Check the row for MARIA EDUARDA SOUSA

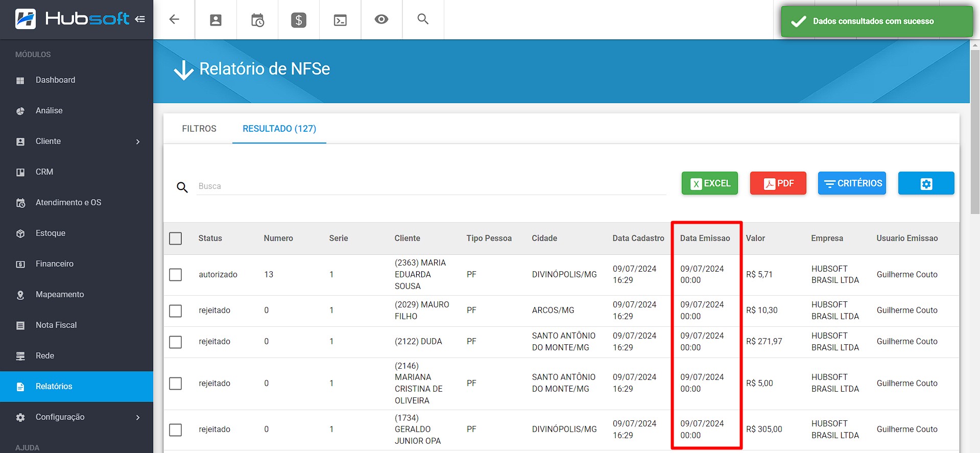[x=175, y=275]
